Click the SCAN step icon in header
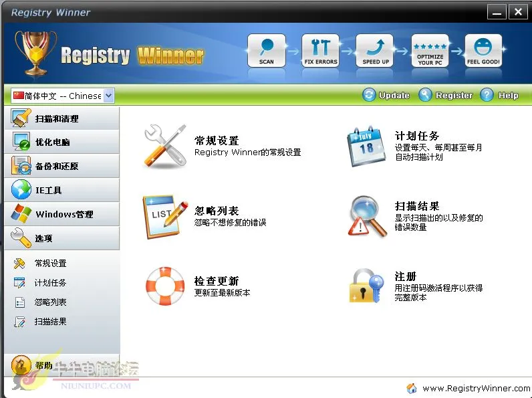 pyautogui.click(x=267, y=50)
